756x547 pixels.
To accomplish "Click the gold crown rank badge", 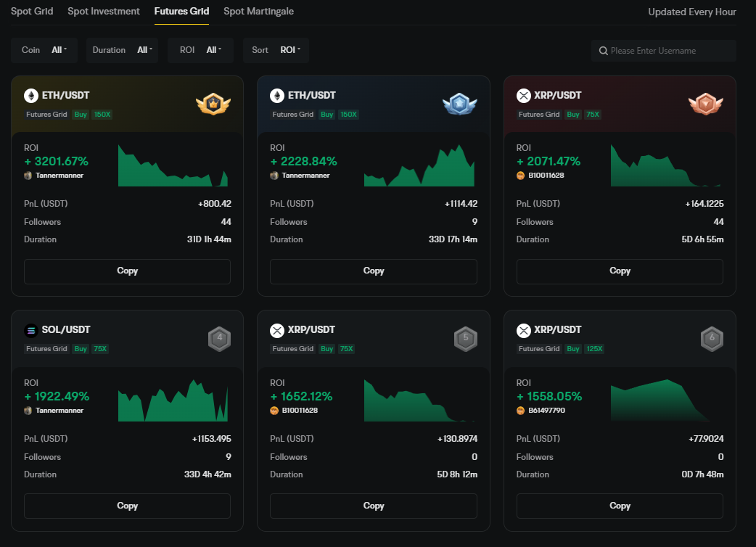I will (213, 104).
